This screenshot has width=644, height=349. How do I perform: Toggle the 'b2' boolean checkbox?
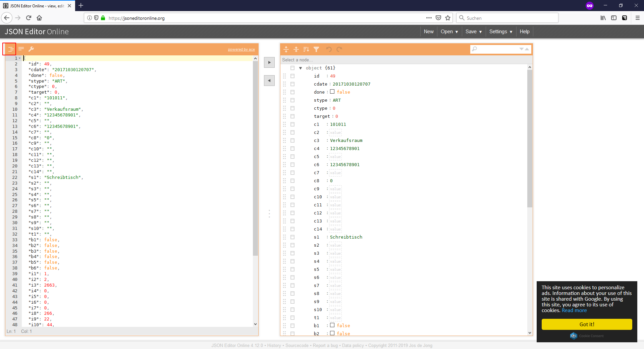click(x=332, y=333)
